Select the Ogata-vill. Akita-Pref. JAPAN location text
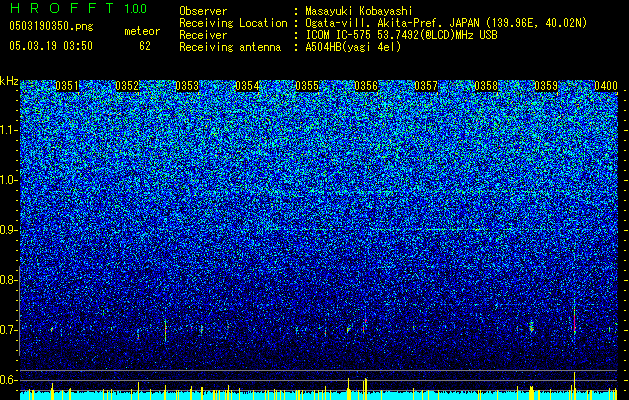This screenshot has width=629, height=400. (x=446, y=23)
